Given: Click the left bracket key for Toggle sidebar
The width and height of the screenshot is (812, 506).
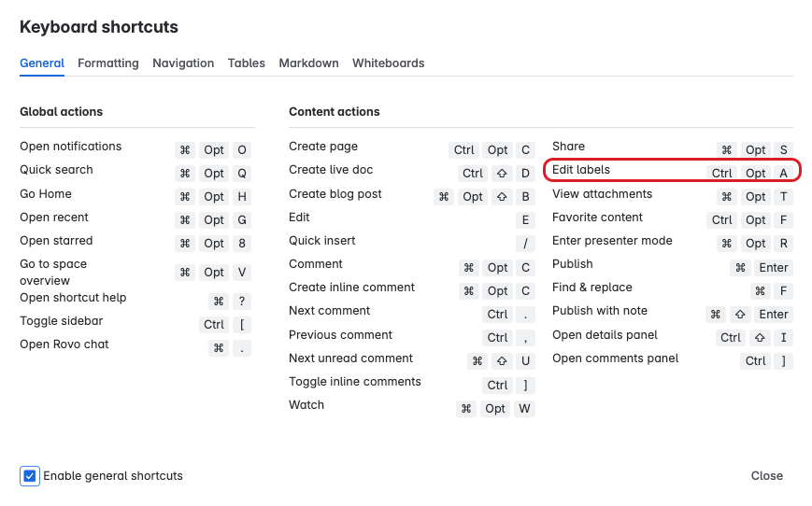Looking at the screenshot, I should click(243, 325).
